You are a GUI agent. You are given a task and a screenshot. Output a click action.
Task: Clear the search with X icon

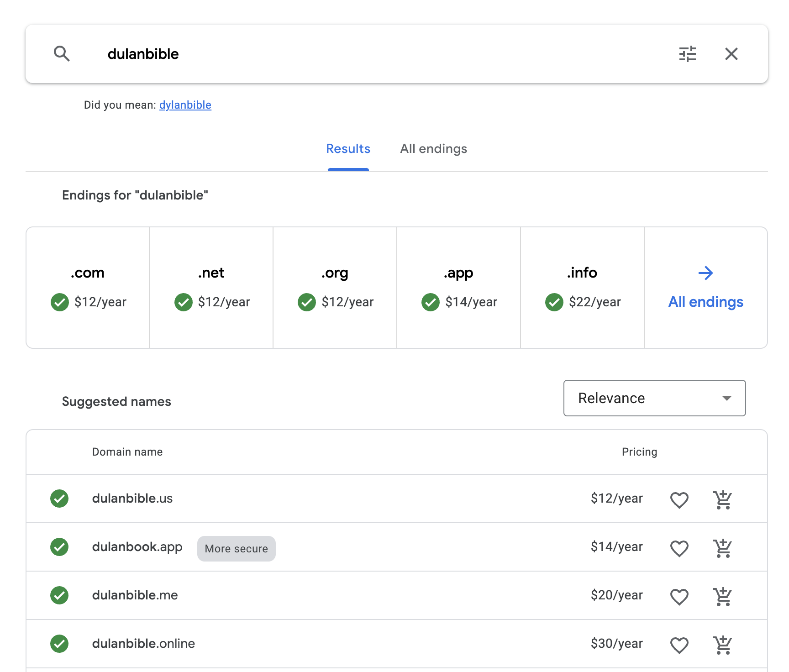click(731, 54)
